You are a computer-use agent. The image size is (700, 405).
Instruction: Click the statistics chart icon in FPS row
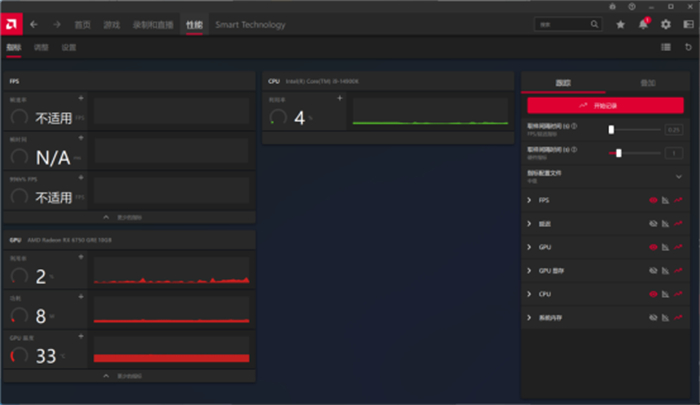click(665, 200)
